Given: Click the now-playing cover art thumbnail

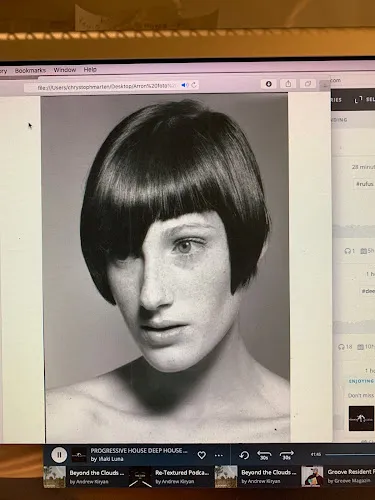Looking at the screenshot, I should 79,455.
